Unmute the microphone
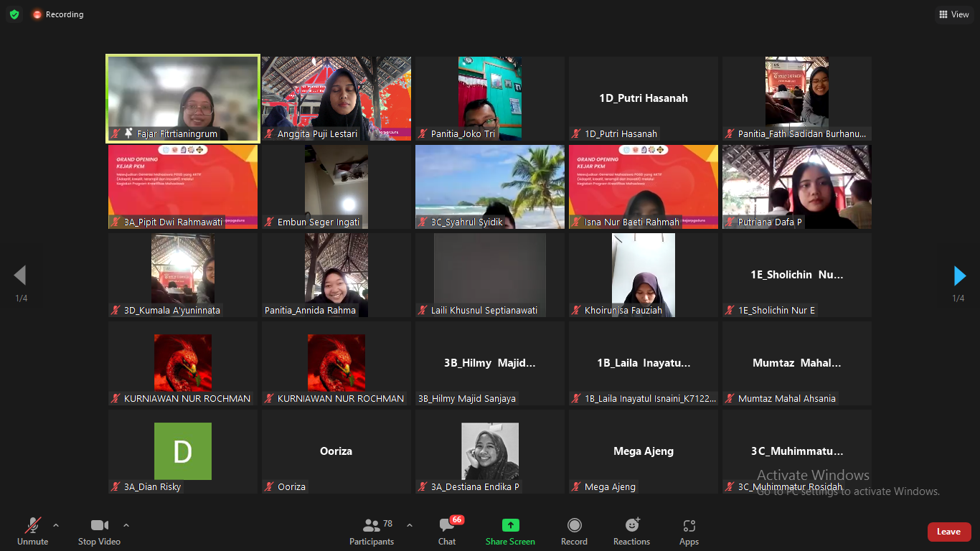The height and width of the screenshot is (551, 980). tap(33, 532)
